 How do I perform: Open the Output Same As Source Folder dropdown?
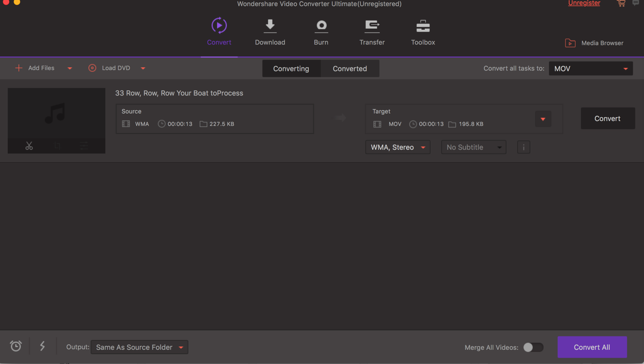coord(139,347)
